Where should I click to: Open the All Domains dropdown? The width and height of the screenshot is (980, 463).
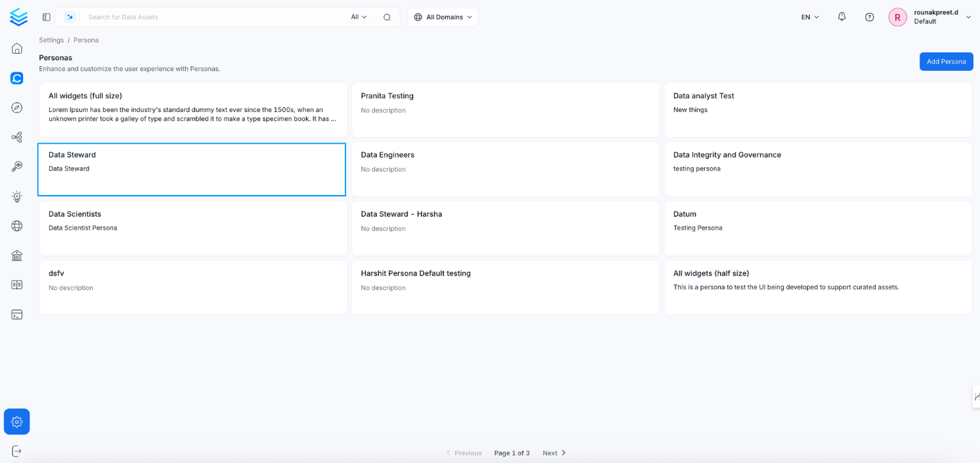pyautogui.click(x=443, y=17)
